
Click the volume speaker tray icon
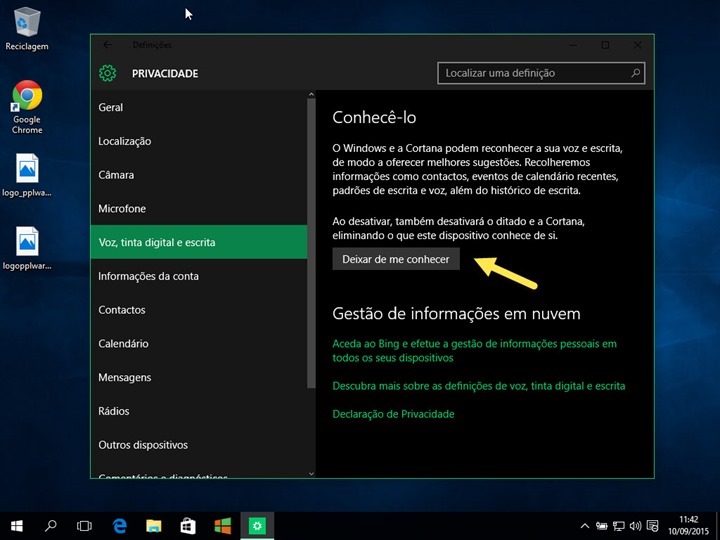click(x=636, y=526)
